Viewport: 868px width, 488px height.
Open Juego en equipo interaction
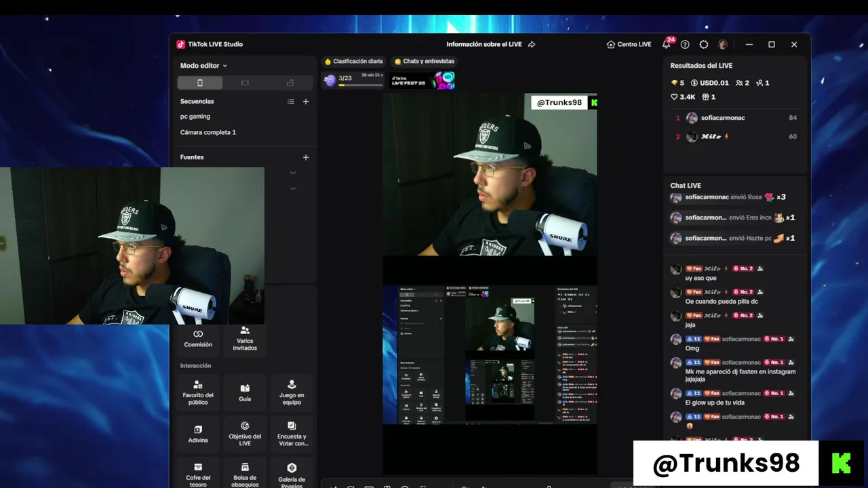292,392
